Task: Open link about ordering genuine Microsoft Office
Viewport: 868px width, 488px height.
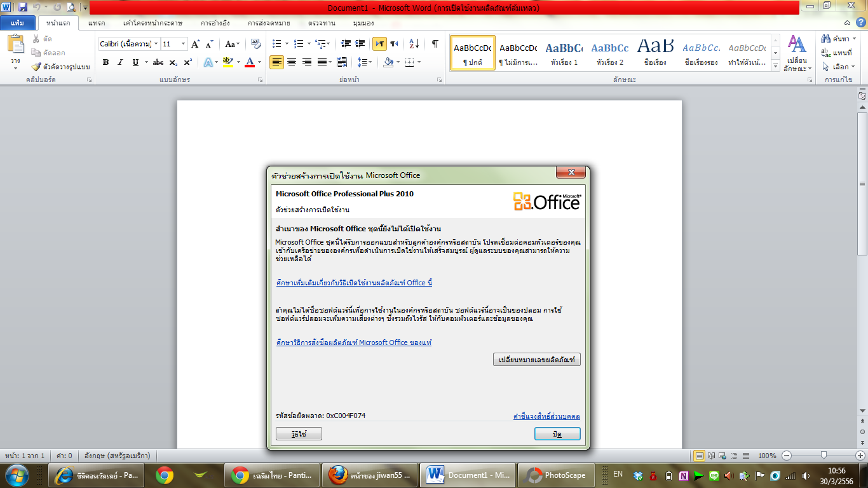Action: coord(354,342)
